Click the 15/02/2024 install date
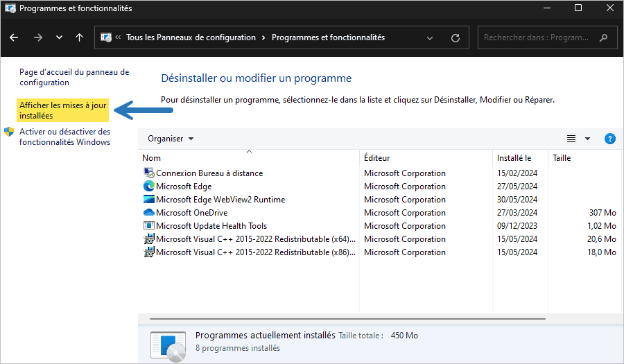This screenshot has width=624, height=364. (x=517, y=173)
